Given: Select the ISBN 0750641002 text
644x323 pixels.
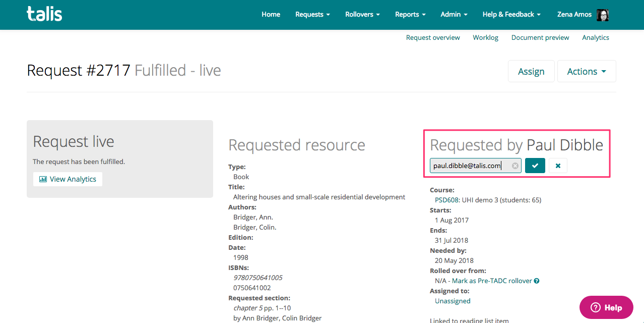Looking at the screenshot, I should [252, 288].
